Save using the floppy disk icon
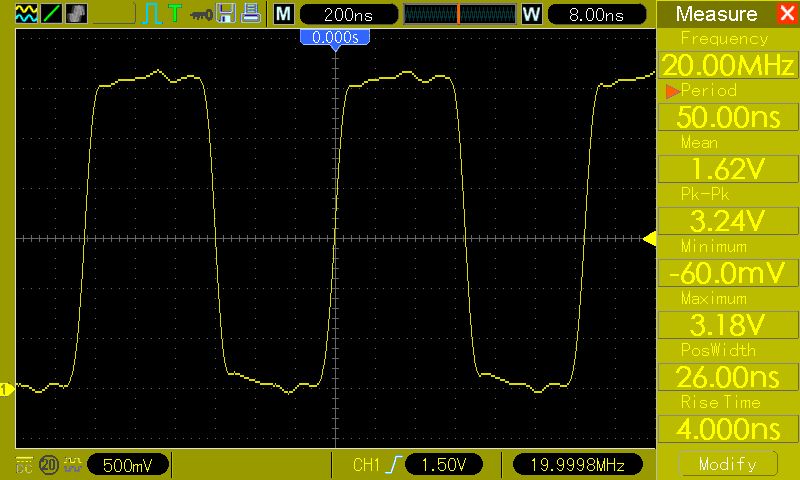This screenshot has width=800, height=480. [226, 13]
